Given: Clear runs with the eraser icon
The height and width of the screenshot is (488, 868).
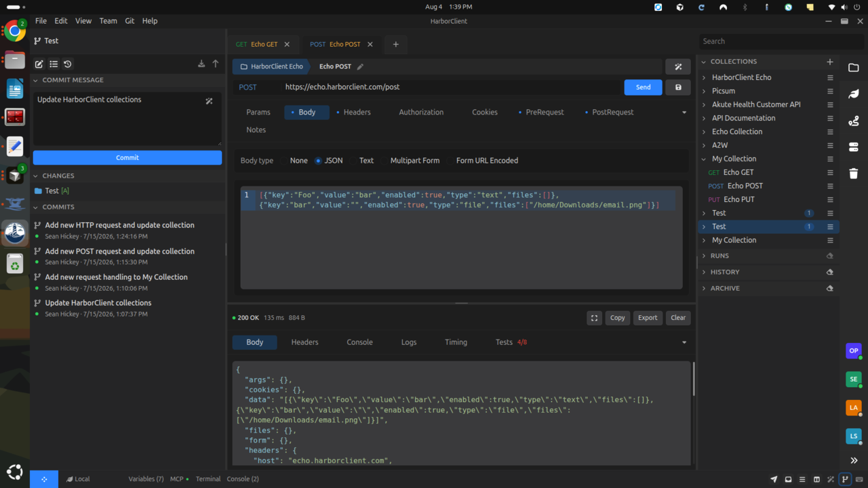Looking at the screenshot, I should [829, 256].
